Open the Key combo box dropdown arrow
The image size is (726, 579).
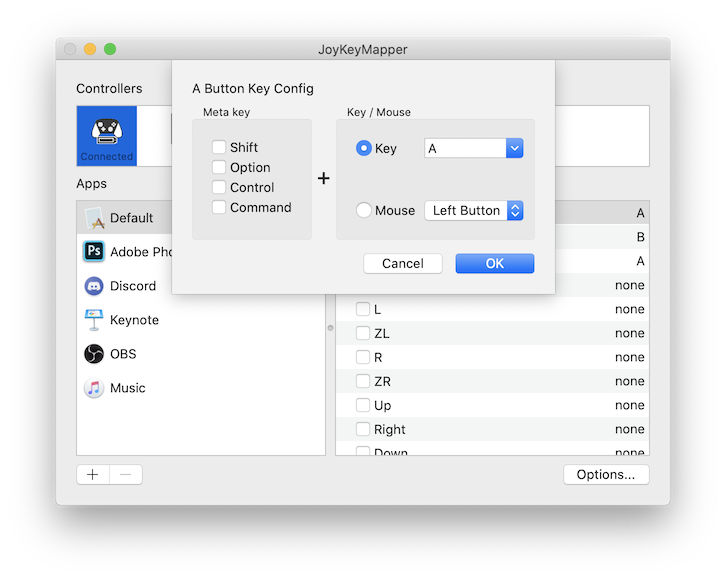click(514, 148)
